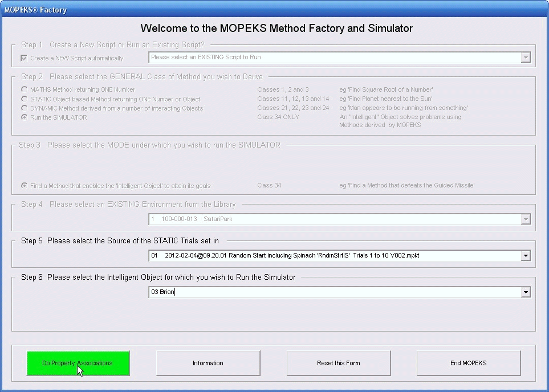Select MATHS Method returning ONE Number radio

pos(24,89)
